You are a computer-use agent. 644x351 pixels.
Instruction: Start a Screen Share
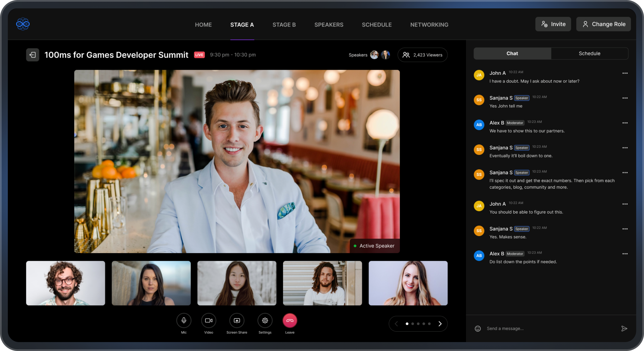[x=237, y=320]
